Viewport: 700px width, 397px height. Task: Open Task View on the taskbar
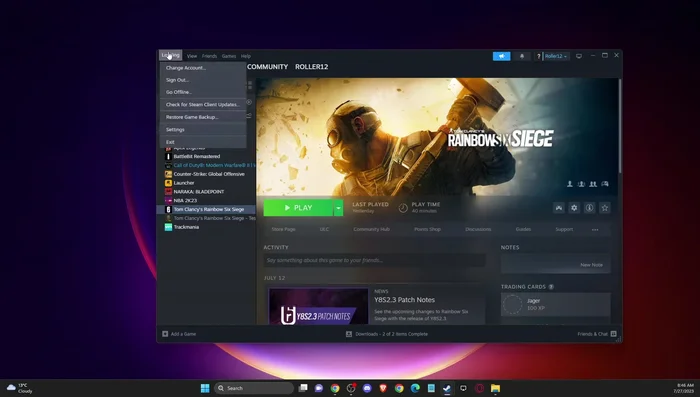point(303,388)
